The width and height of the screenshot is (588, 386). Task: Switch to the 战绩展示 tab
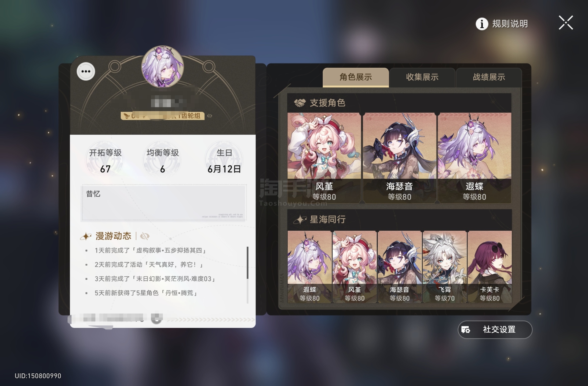click(489, 77)
